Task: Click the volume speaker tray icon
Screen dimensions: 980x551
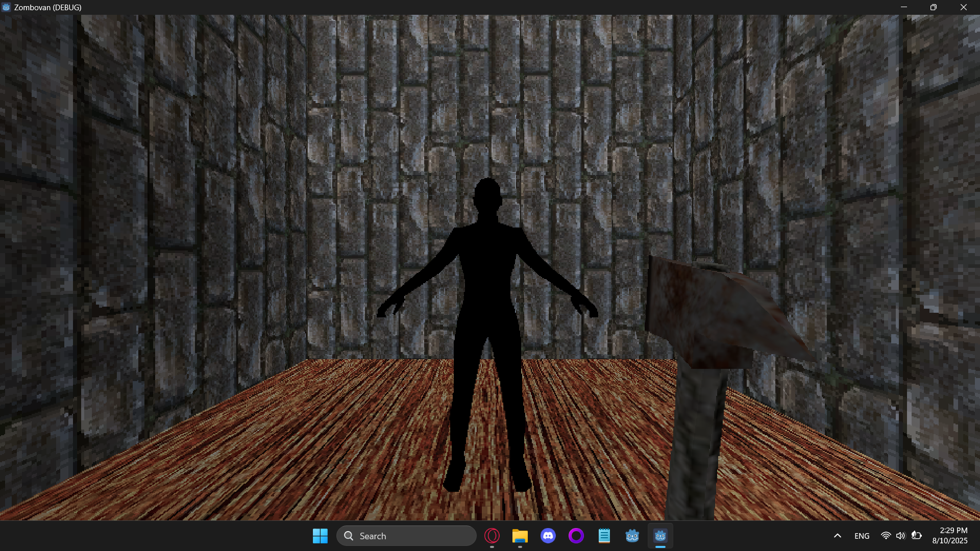Action: click(x=900, y=536)
